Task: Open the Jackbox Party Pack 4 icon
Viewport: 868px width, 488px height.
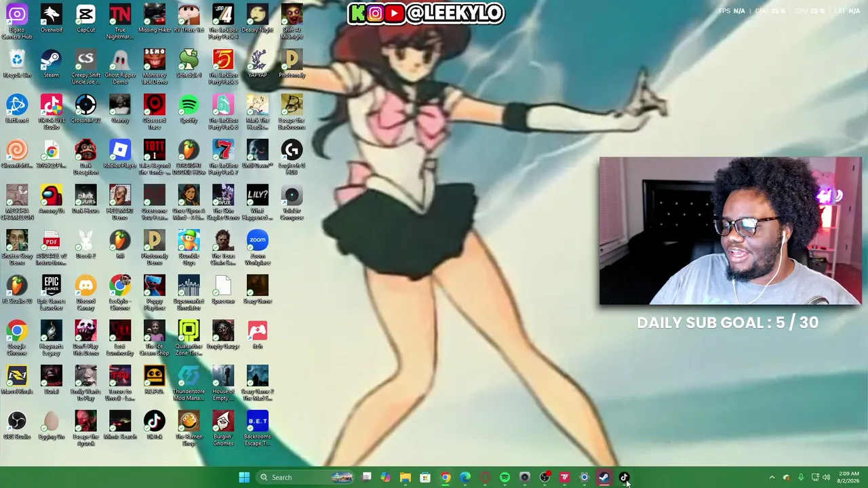Action: [223, 21]
